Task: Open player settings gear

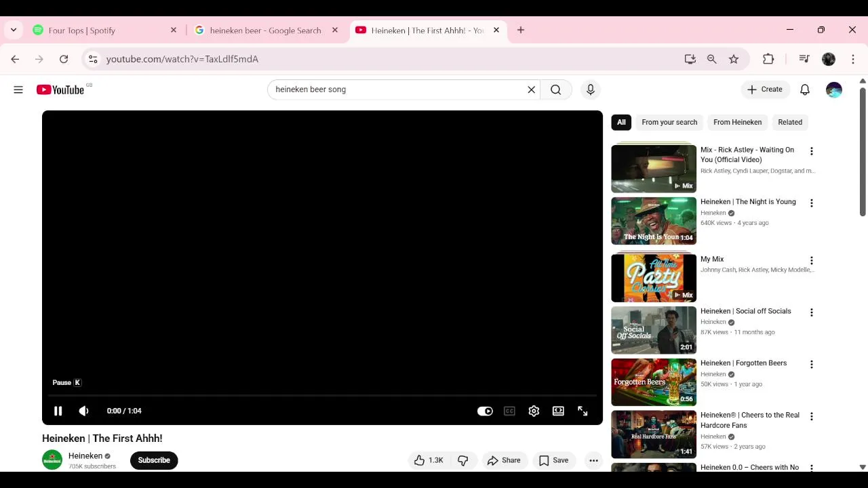Action: pyautogui.click(x=534, y=411)
